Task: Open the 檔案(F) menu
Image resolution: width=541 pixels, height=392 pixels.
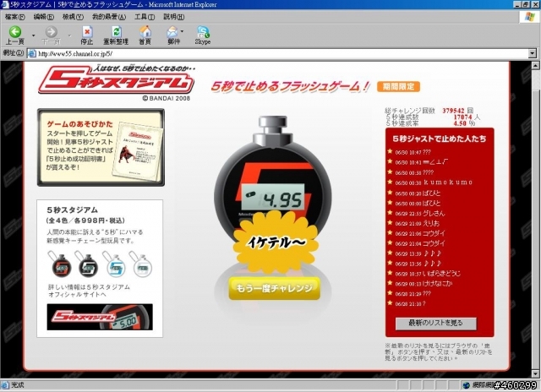Action: [x=15, y=17]
